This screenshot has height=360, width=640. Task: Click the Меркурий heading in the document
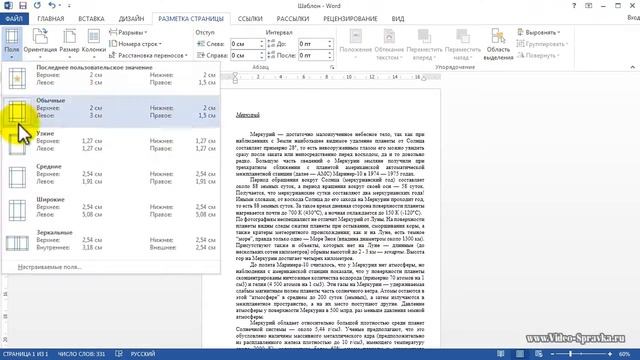pyautogui.click(x=248, y=115)
